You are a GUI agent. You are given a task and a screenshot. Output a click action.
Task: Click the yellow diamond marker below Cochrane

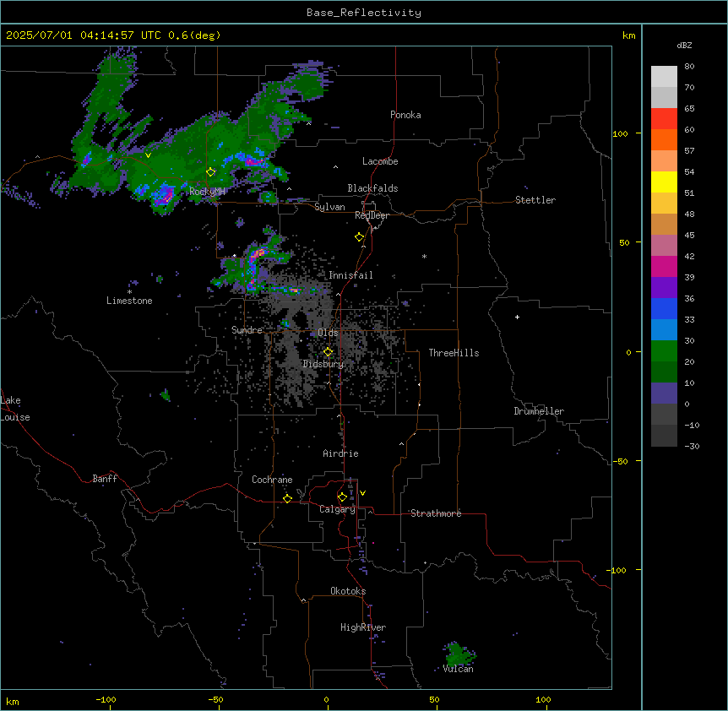[x=287, y=498]
